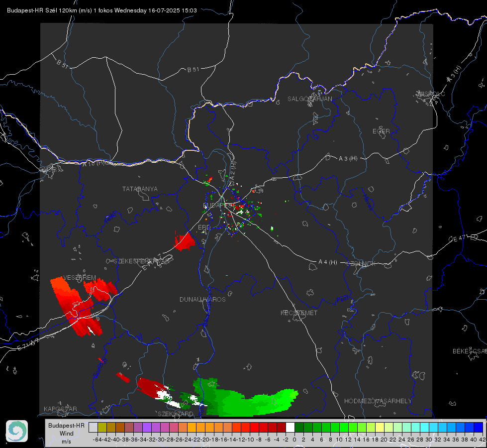Click the '42' legend scale value
The width and height of the screenshot is (487, 448).
click(483, 440)
